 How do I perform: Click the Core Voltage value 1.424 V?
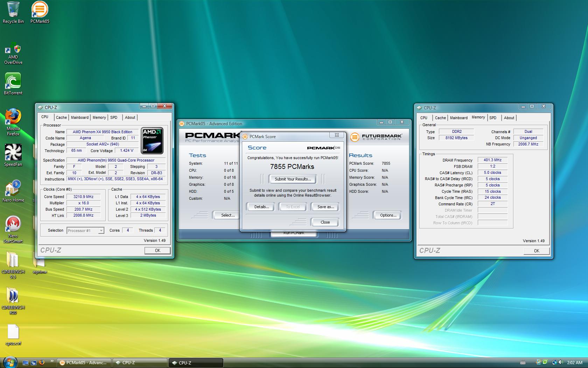click(x=127, y=150)
